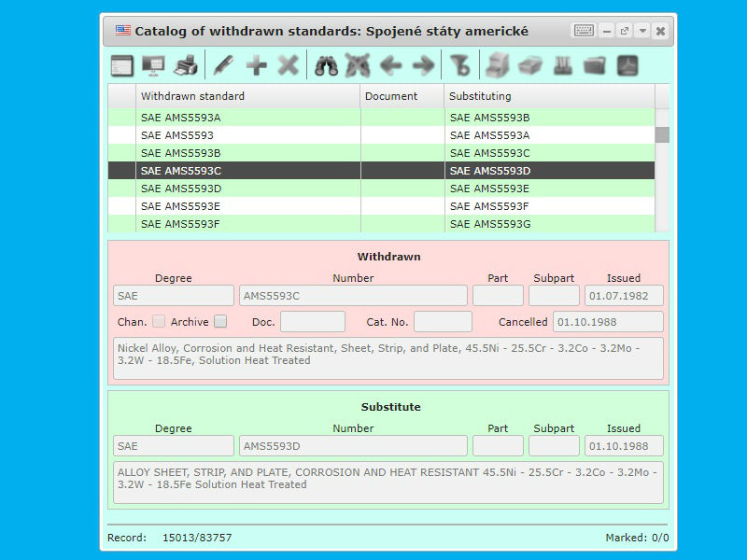Viewport: 747px width, 560px height.
Task: Open the filter funnel tool
Action: pyautogui.click(x=460, y=65)
